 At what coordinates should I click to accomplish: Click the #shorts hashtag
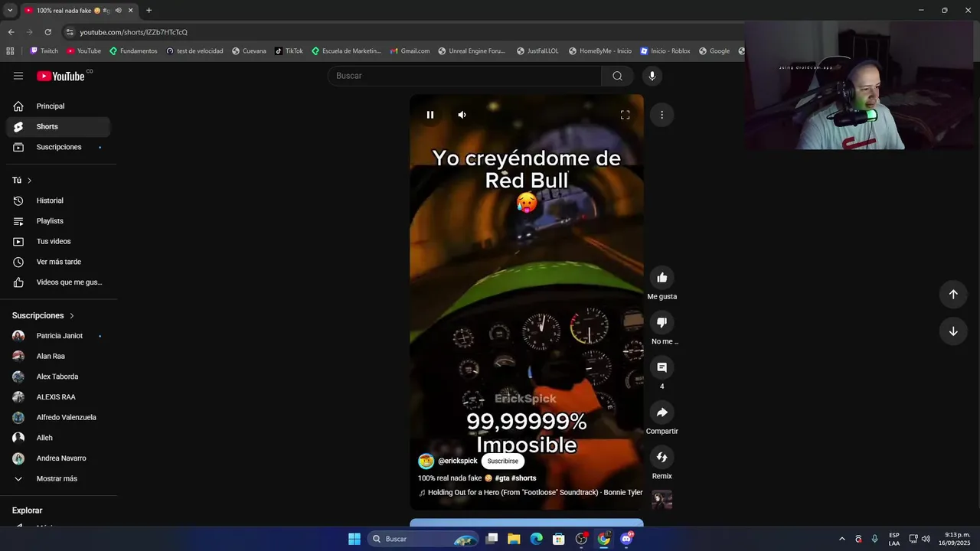pyautogui.click(x=524, y=478)
